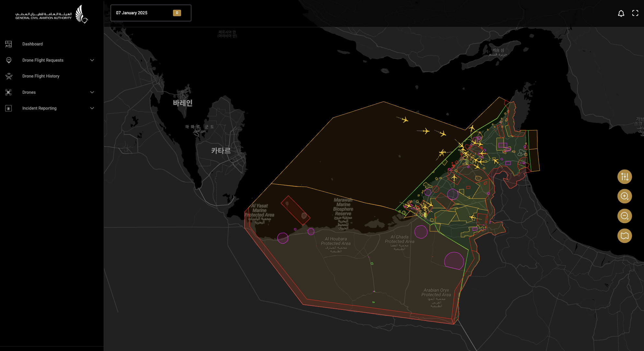Screen dimensions: 644x351
Task: Click the Incident Reporting icon
Action: [x=8, y=108]
